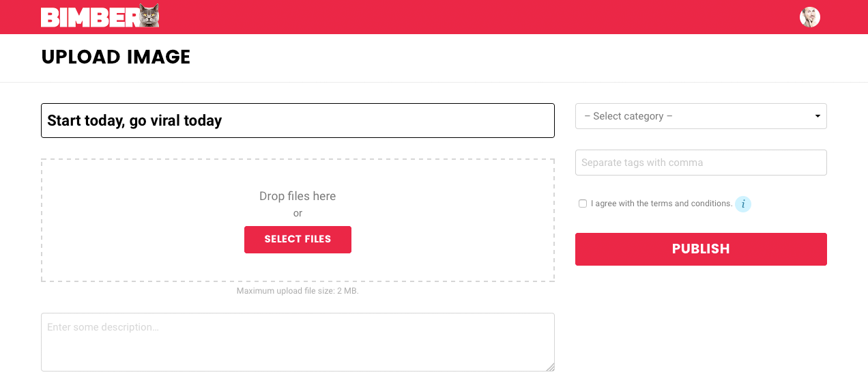Agree with the terms and conditions checkbox
Viewport: 868px width, 392px height.
[583, 204]
